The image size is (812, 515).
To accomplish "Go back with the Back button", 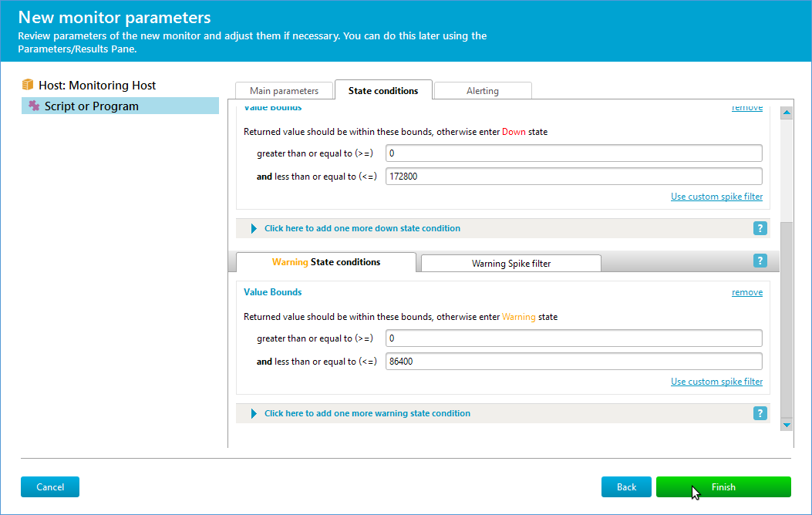I will (626, 487).
